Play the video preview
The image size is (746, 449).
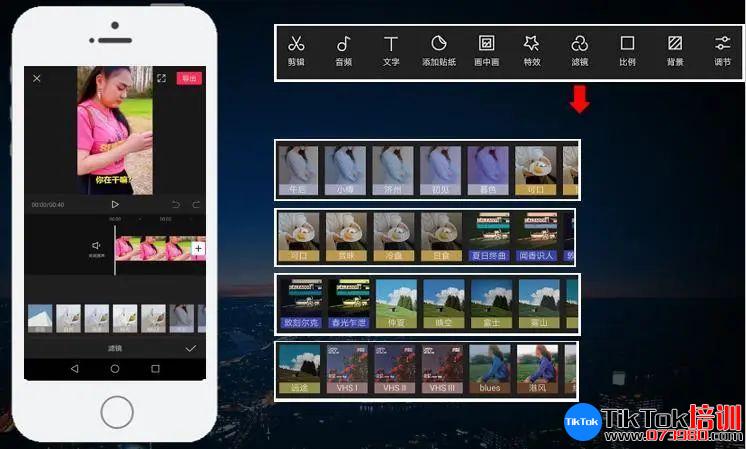(115, 204)
